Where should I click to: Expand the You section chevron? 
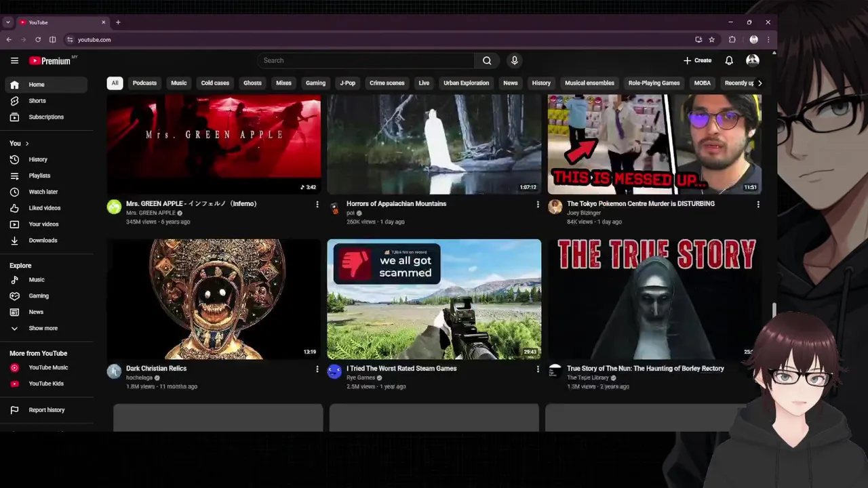click(27, 144)
